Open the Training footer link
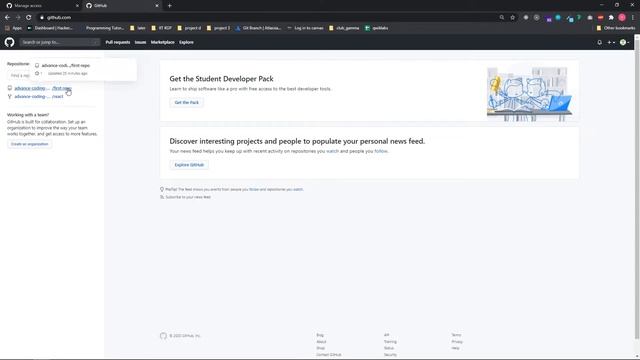The height and width of the screenshot is (360, 640). (390, 342)
